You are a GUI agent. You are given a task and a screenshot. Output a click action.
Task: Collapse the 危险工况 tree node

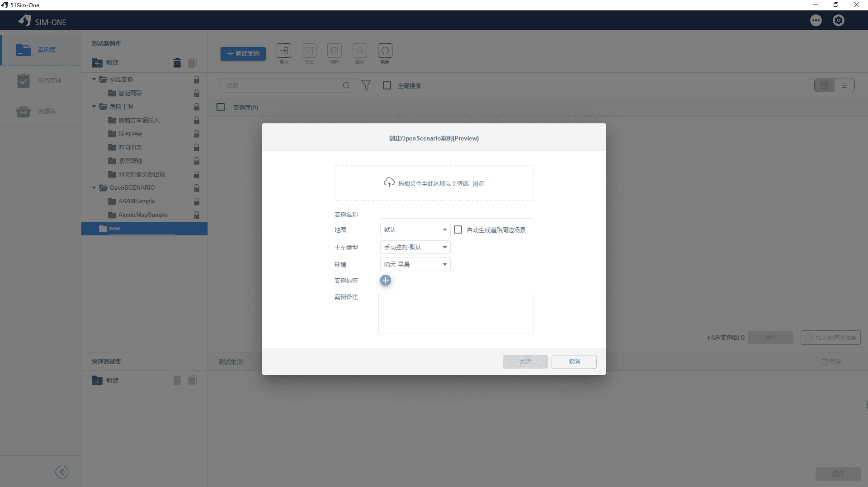point(94,107)
